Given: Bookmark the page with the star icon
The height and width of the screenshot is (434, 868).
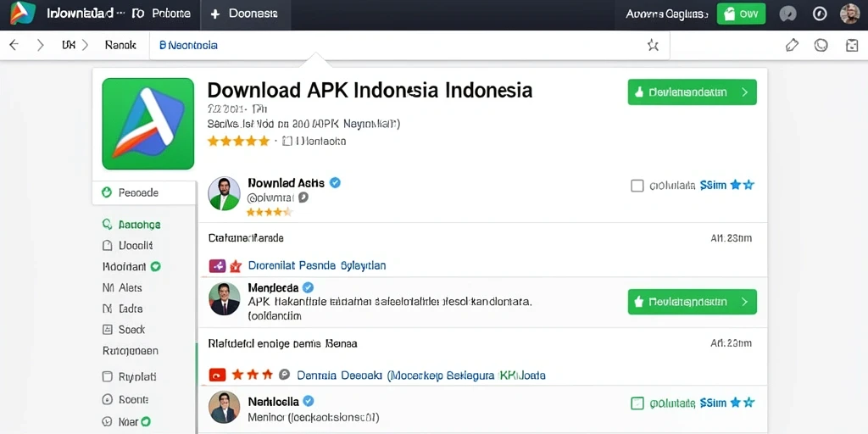Looking at the screenshot, I should (654, 46).
